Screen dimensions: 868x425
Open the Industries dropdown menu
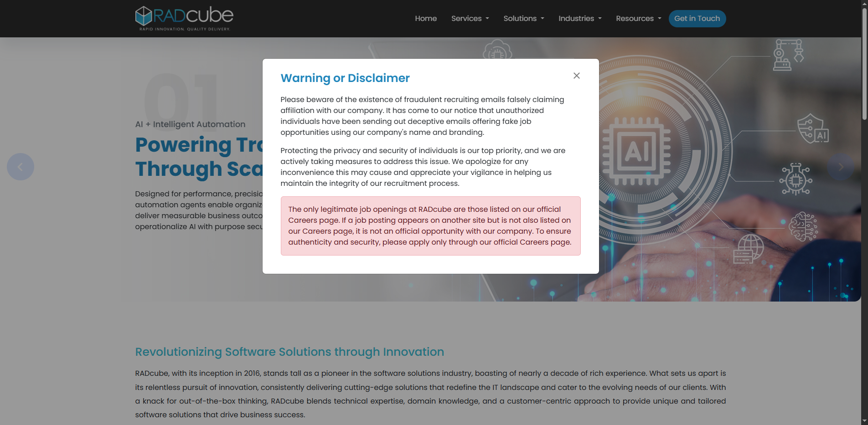pos(580,19)
